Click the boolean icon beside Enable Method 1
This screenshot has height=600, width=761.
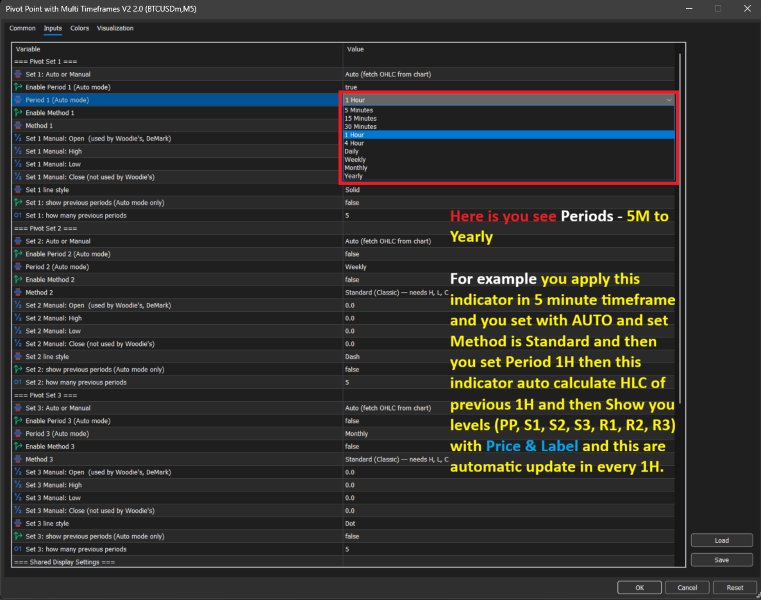[x=18, y=113]
